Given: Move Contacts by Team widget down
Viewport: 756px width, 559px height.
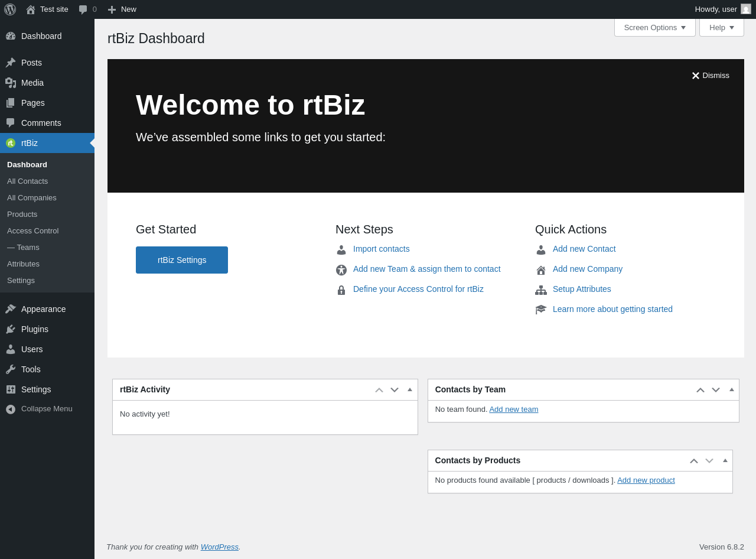Looking at the screenshot, I should (716, 390).
